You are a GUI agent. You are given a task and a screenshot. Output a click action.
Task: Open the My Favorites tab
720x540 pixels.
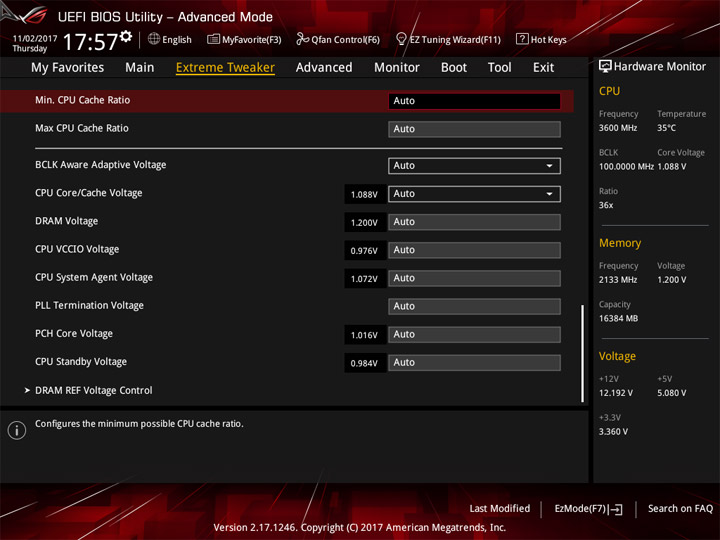click(68, 68)
